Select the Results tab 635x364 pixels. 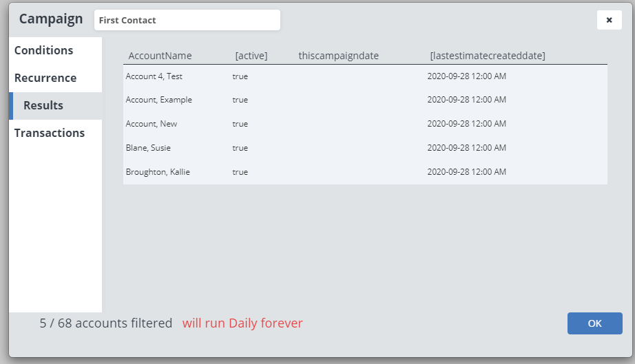coord(43,105)
